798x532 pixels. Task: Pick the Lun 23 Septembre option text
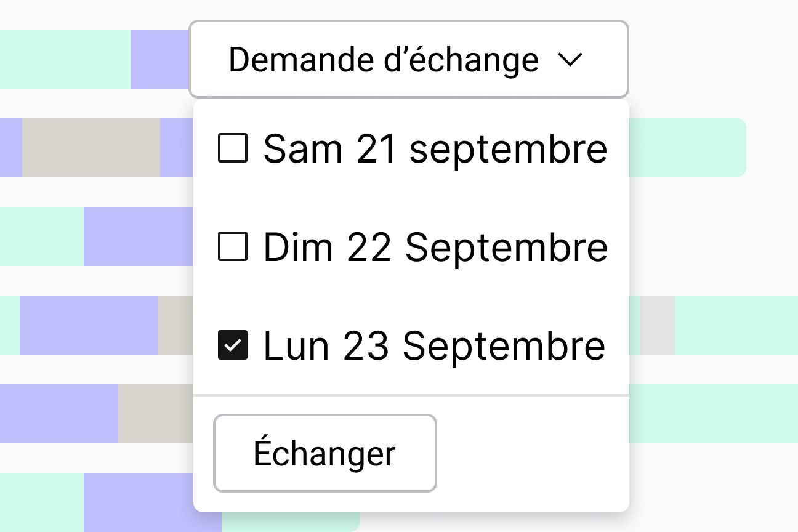click(x=433, y=345)
